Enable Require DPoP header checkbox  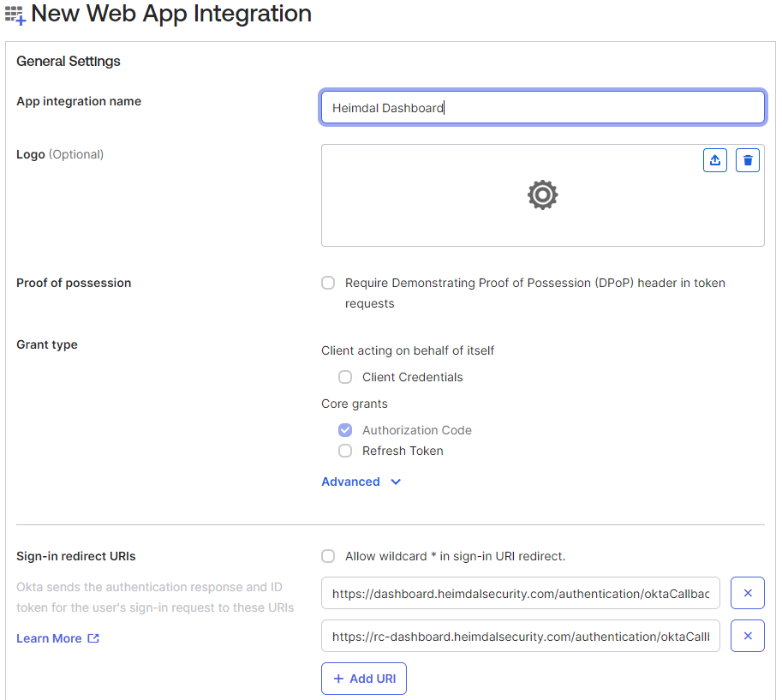328,283
